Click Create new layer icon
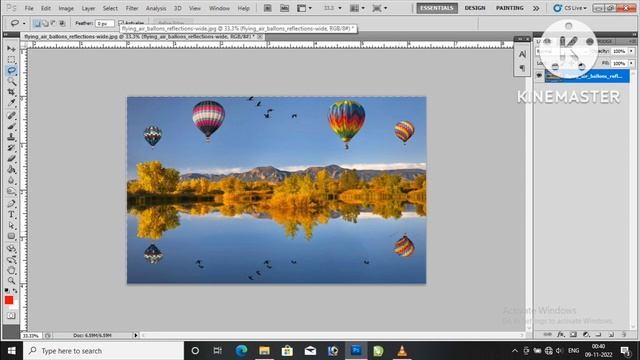 click(x=611, y=334)
